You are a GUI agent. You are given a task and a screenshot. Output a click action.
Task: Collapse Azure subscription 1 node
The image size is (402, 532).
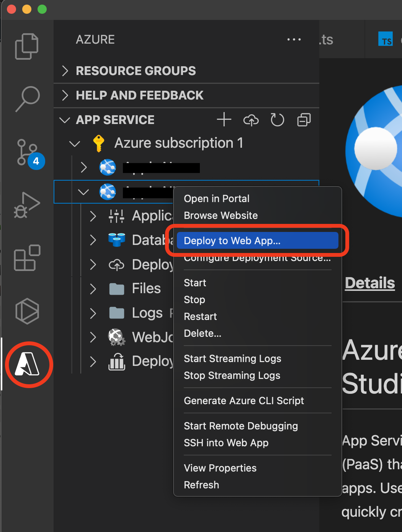74,144
